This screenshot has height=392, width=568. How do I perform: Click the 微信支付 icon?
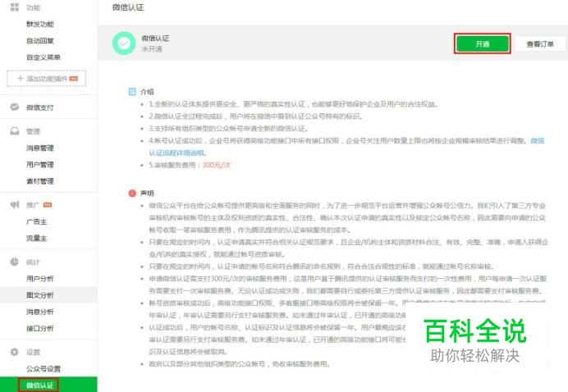click(x=15, y=107)
